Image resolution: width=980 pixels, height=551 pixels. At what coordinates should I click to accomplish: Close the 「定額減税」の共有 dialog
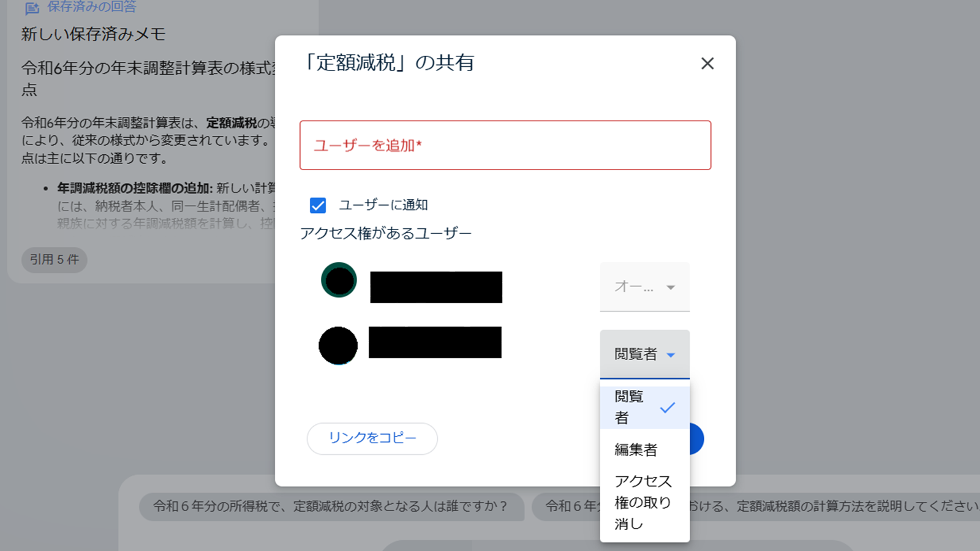coord(707,63)
